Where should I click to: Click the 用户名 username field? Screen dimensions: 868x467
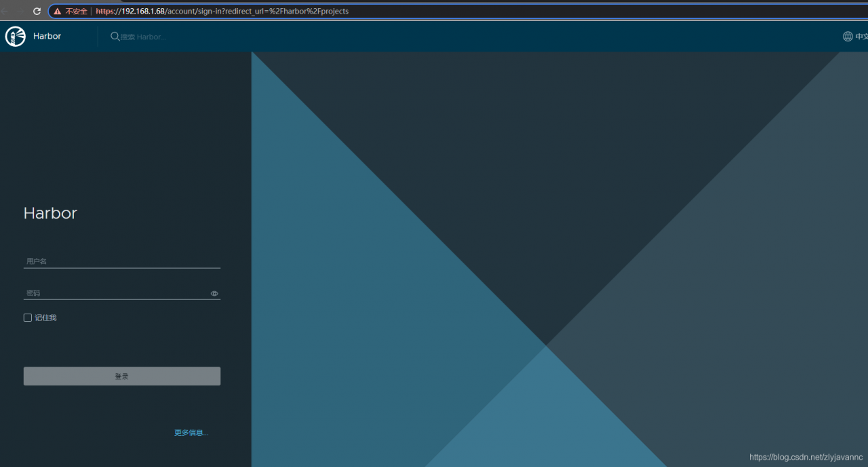click(x=122, y=261)
